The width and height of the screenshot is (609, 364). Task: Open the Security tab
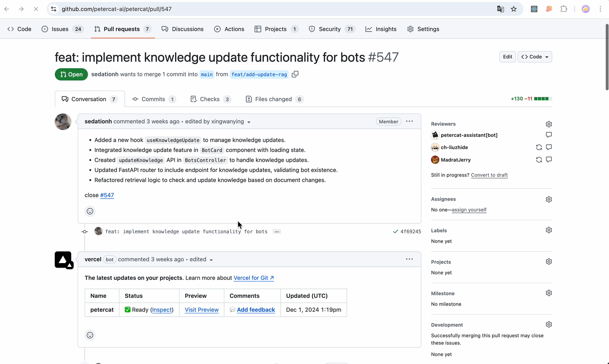(329, 29)
